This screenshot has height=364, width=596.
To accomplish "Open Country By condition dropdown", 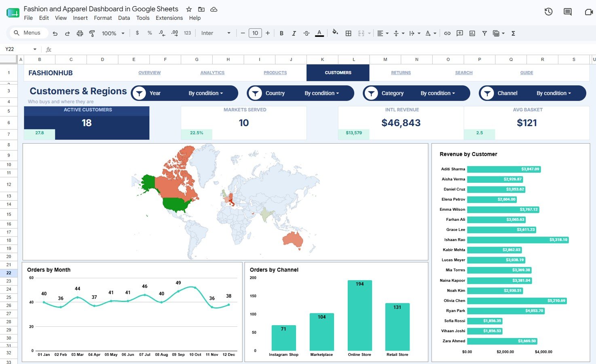I will tap(322, 93).
